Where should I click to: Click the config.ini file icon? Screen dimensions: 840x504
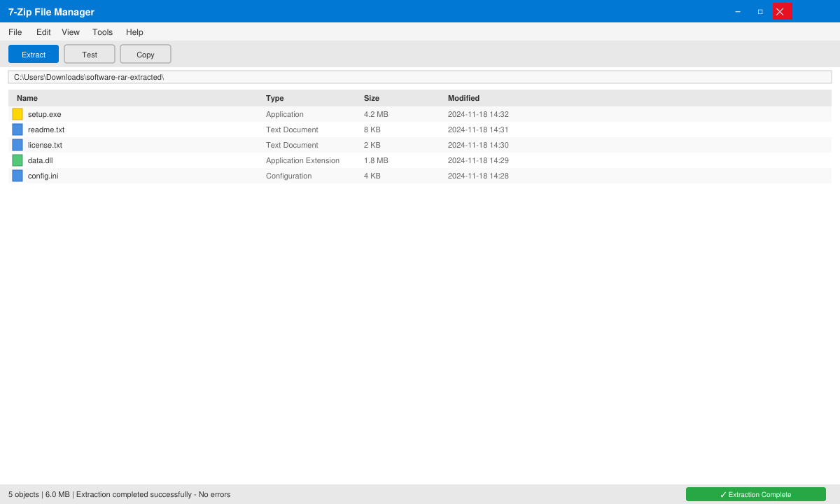click(x=17, y=176)
